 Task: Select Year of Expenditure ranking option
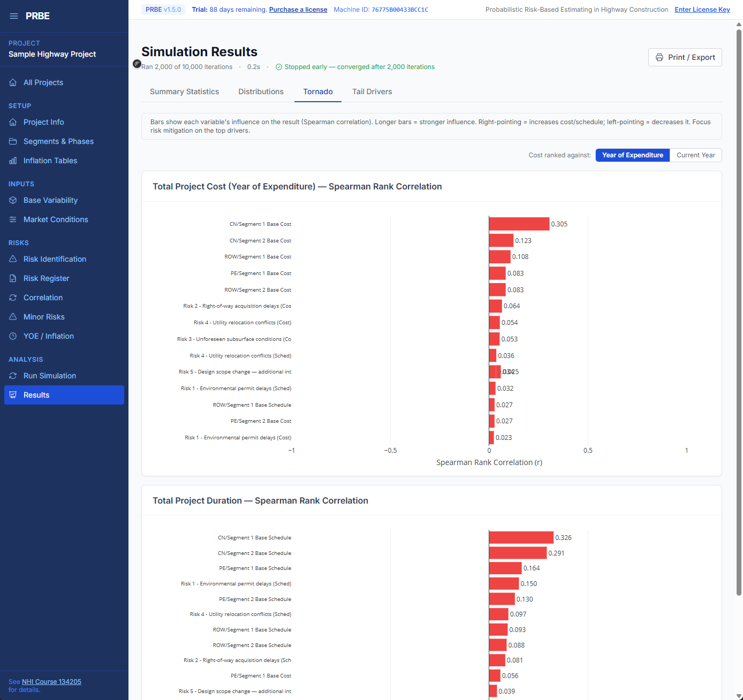click(x=632, y=155)
